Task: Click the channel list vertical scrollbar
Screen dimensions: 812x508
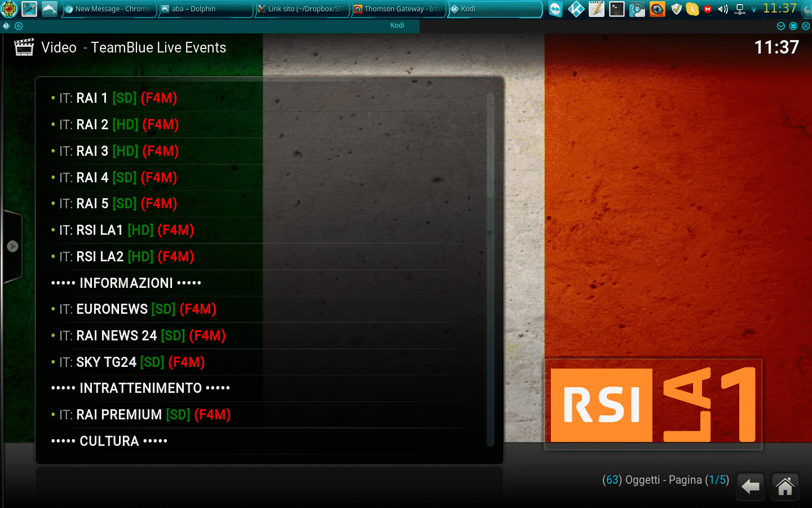Action: (x=491, y=270)
